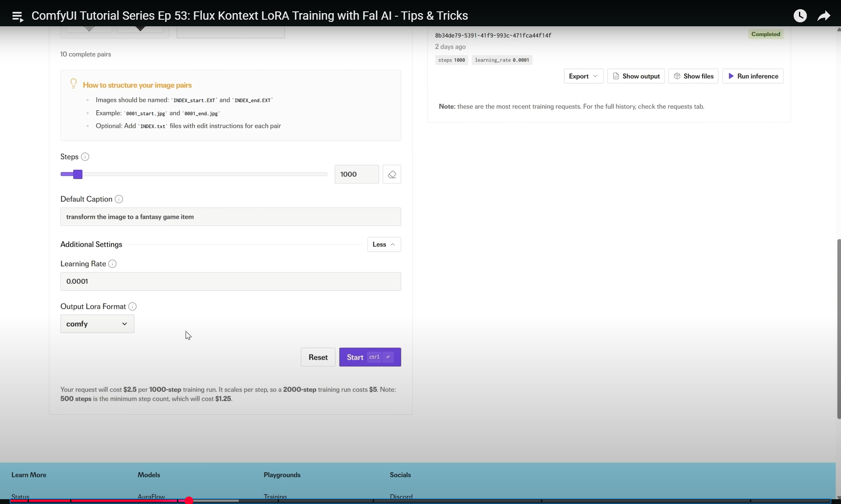Click the eraser icon beside steps value
This screenshot has width=841, height=504.
click(x=392, y=174)
